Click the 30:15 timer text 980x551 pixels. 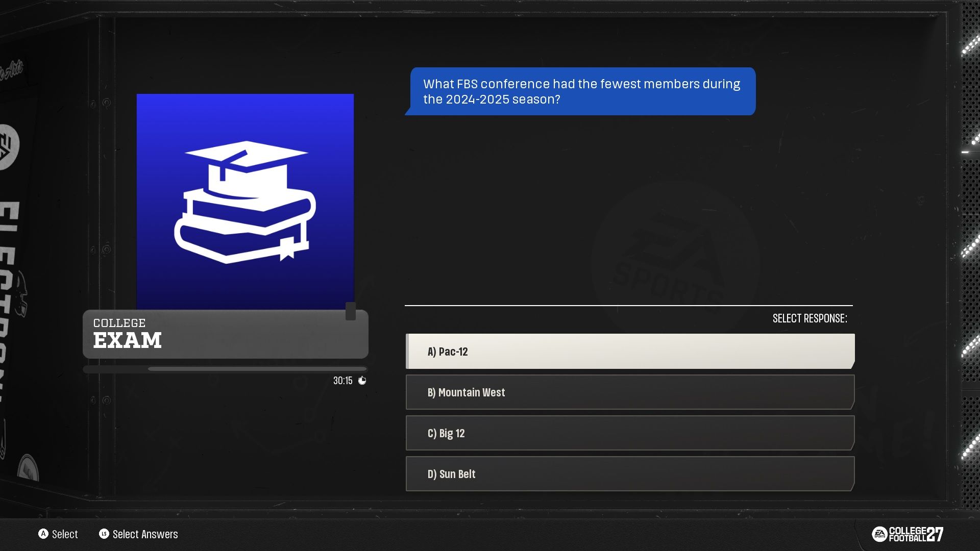click(342, 381)
